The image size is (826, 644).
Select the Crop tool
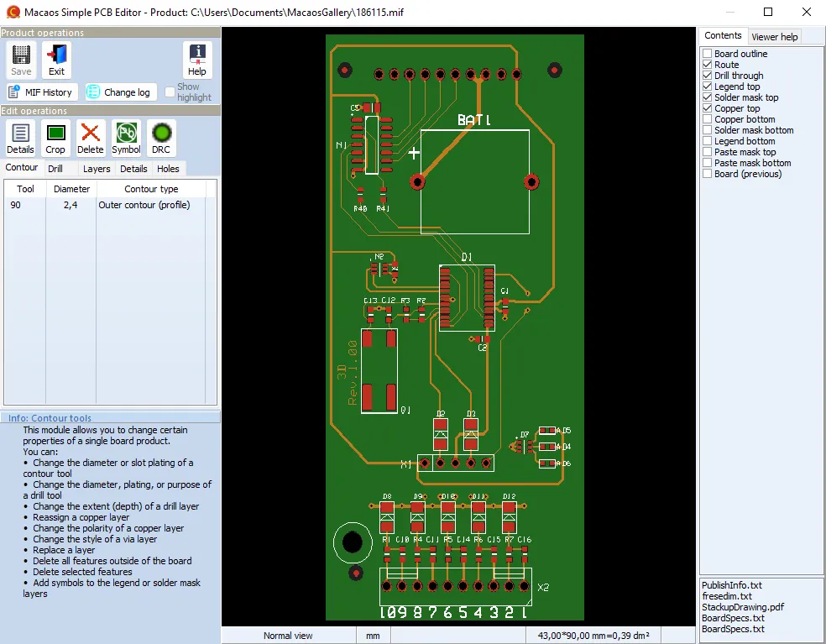(55, 138)
